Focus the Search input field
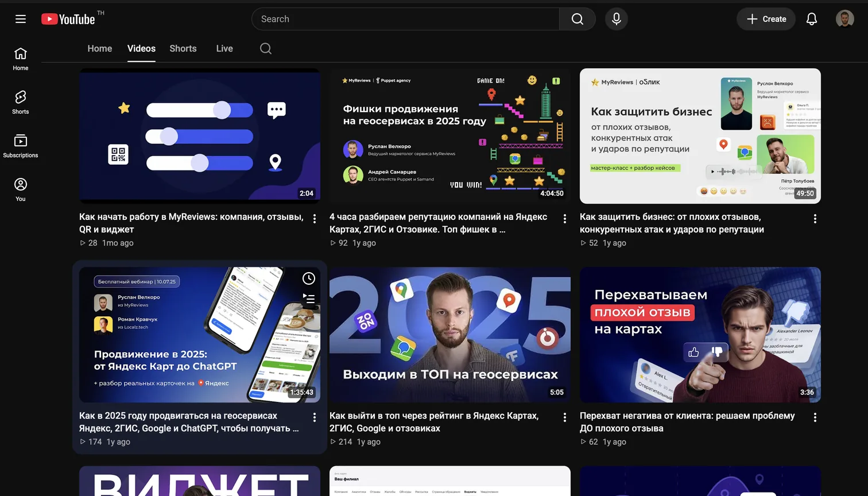The height and width of the screenshot is (496, 868). click(x=405, y=19)
